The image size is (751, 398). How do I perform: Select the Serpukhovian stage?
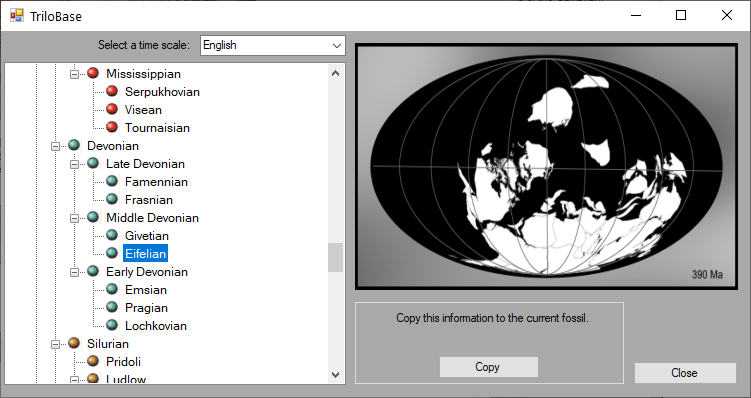pyautogui.click(x=162, y=91)
